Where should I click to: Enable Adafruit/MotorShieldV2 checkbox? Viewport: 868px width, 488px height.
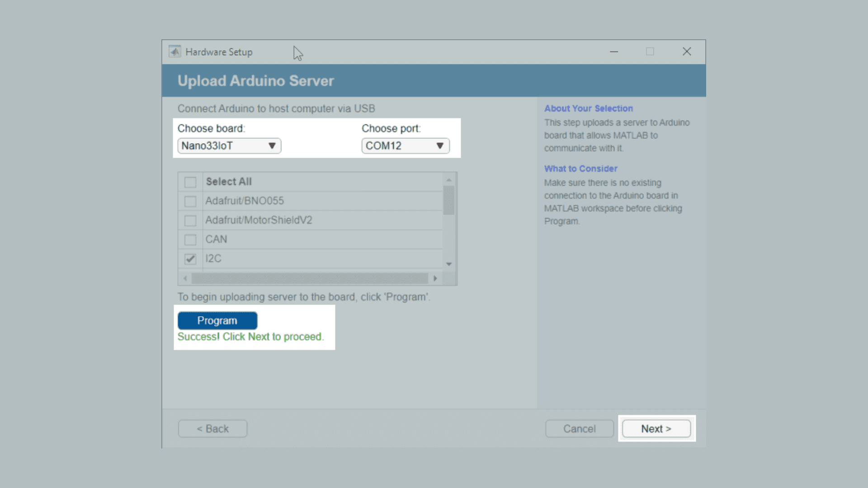190,221
